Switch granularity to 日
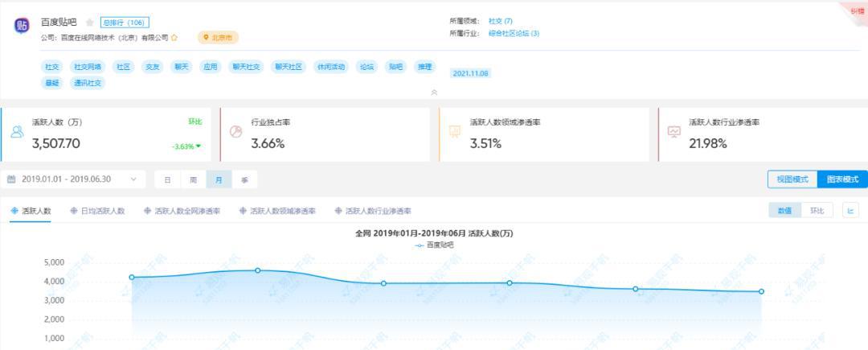Image resolution: width=868 pixels, height=350 pixels. (167, 179)
